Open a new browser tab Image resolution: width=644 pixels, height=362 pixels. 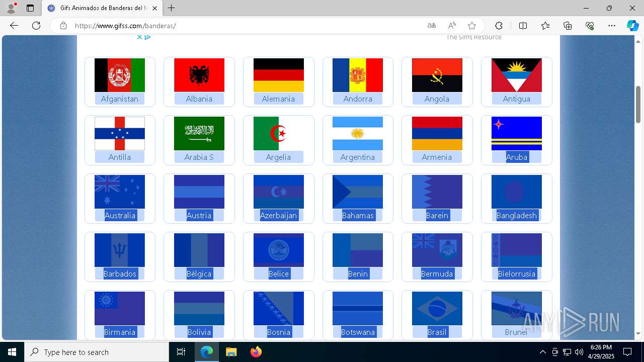click(172, 8)
